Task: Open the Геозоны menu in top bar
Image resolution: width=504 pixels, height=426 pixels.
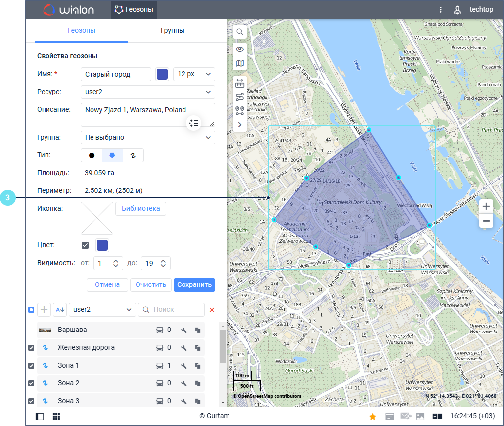Action: 134,9
